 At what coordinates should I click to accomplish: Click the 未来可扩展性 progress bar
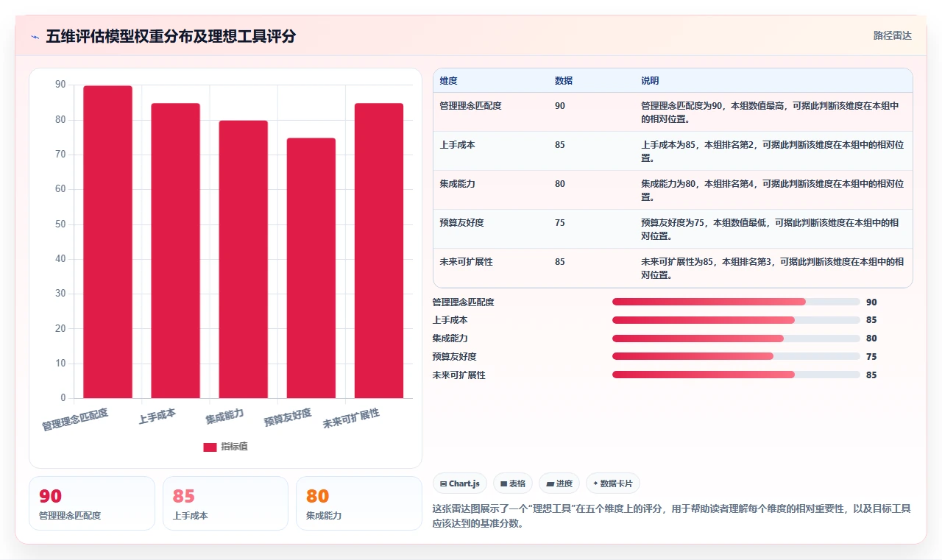point(736,375)
